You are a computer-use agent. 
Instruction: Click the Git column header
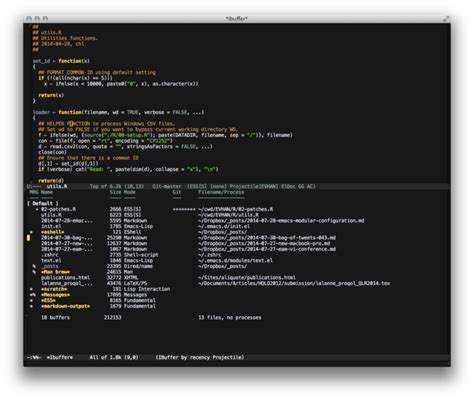tap(177, 192)
